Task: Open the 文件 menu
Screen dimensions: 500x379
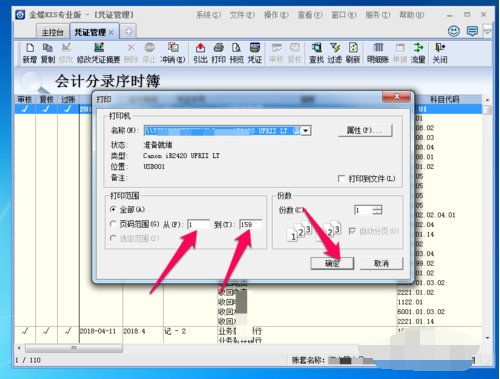Action: [242, 15]
